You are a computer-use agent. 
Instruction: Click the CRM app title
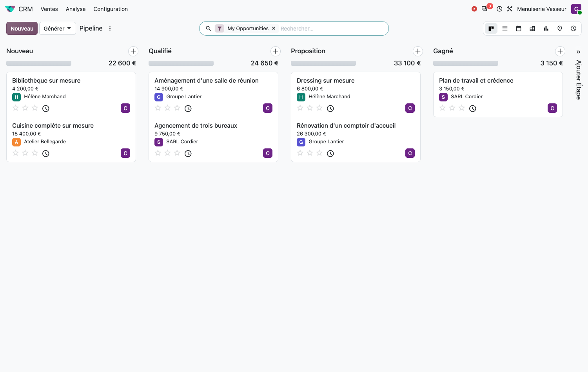pyautogui.click(x=25, y=9)
